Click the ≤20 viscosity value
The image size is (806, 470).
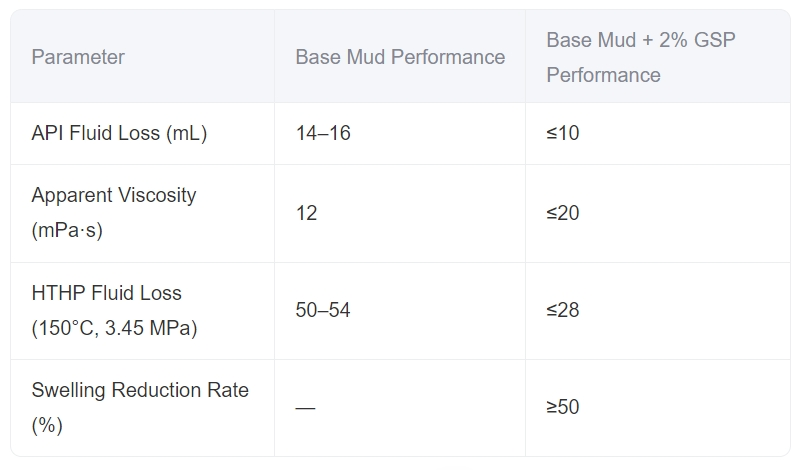(x=563, y=213)
